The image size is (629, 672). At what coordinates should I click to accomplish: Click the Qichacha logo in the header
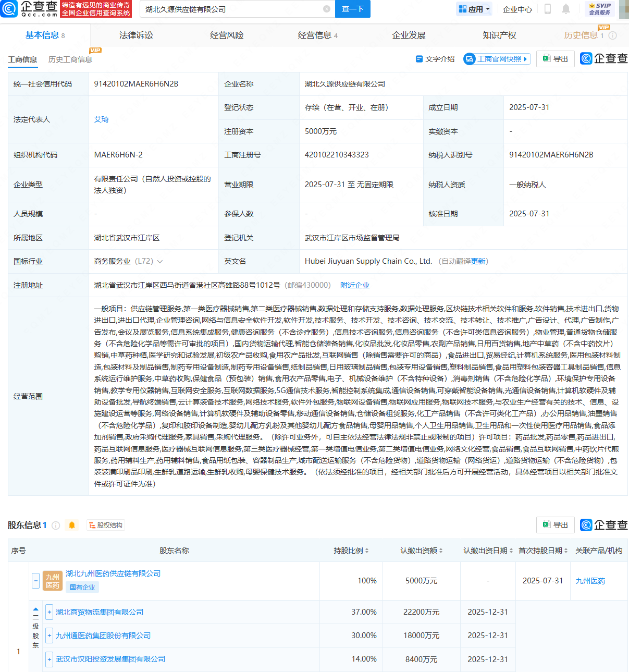coord(29,9)
